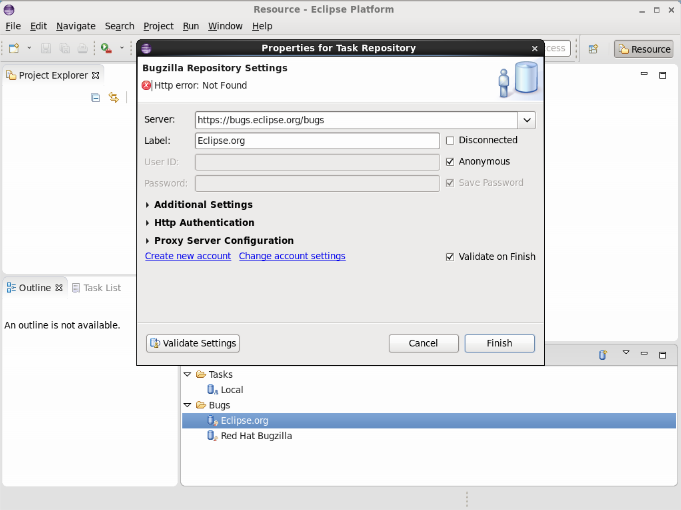Click the Bugs folder icon
The height and width of the screenshot is (510, 681).
click(x=201, y=405)
